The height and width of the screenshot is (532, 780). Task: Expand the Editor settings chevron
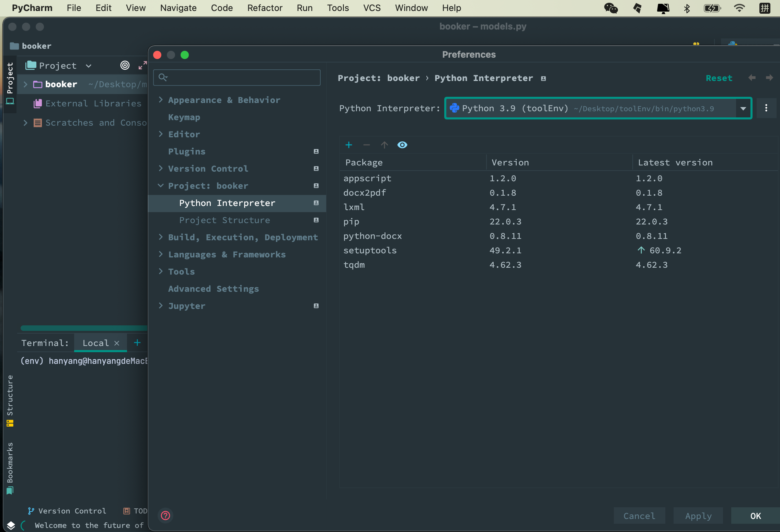[x=160, y=134]
